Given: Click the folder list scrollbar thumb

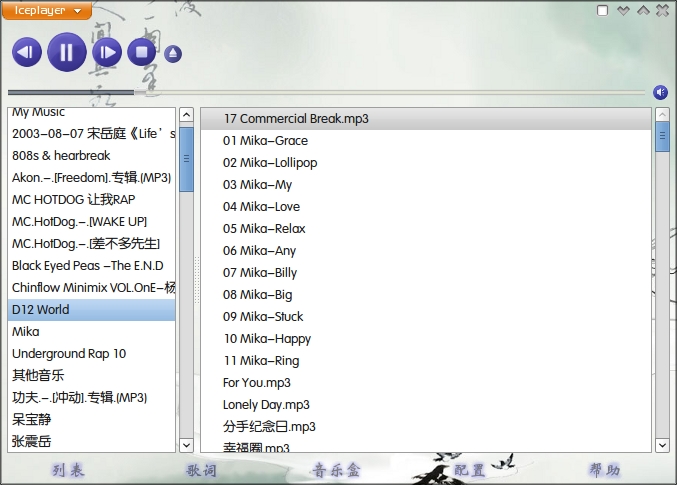Looking at the screenshot, I should (187, 159).
